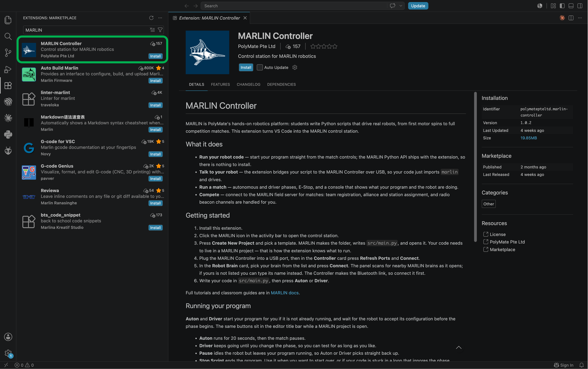This screenshot has height=369, width=588.
Task: Install Auto Build Marlin from the list
Action: tap(155, 81)
